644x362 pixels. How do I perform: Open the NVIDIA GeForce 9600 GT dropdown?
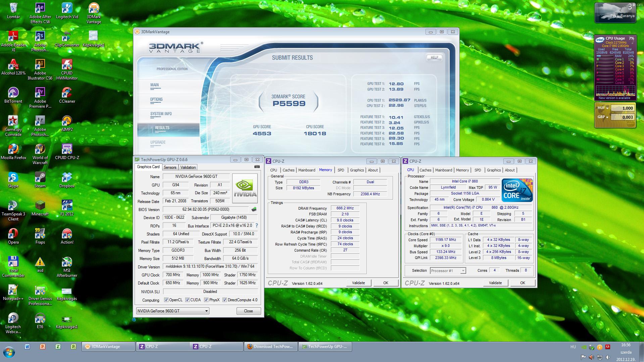click(173, 311)
